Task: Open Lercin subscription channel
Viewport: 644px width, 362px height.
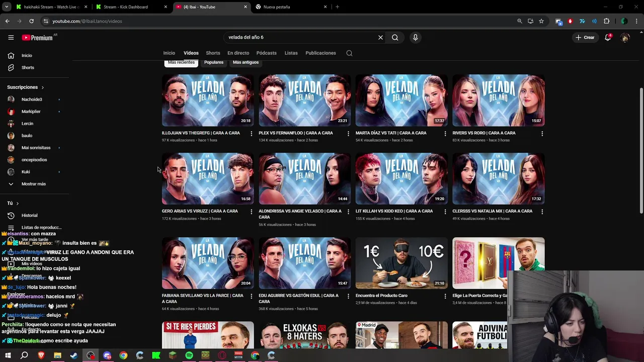Action: [34, 124]
